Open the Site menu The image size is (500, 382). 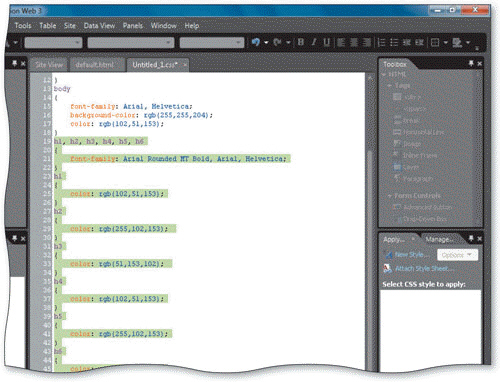tap(70, 26)
